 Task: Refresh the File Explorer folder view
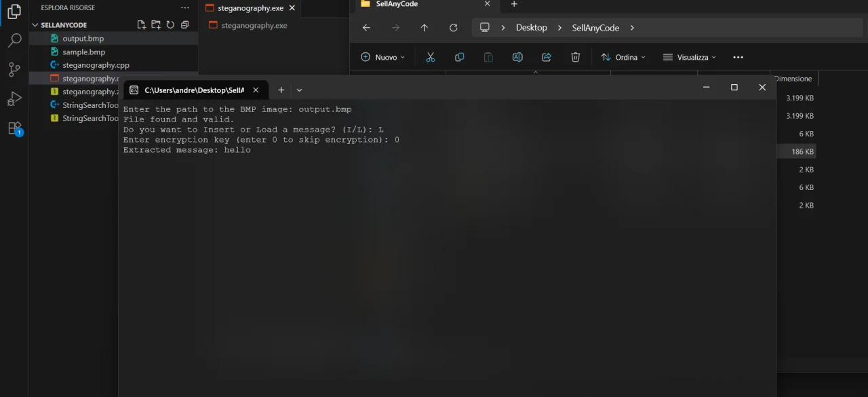(454, 28)
